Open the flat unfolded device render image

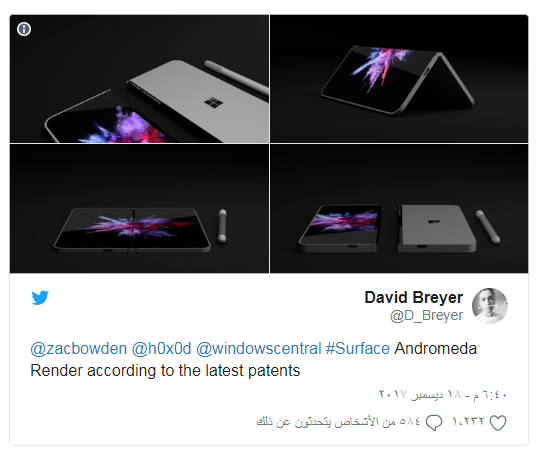coord(139,209)
